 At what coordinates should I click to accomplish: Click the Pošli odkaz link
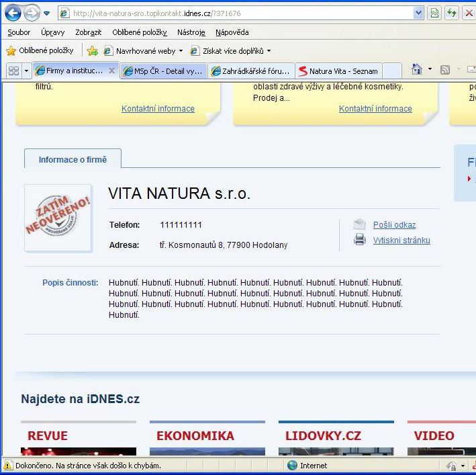coord(394,224)
